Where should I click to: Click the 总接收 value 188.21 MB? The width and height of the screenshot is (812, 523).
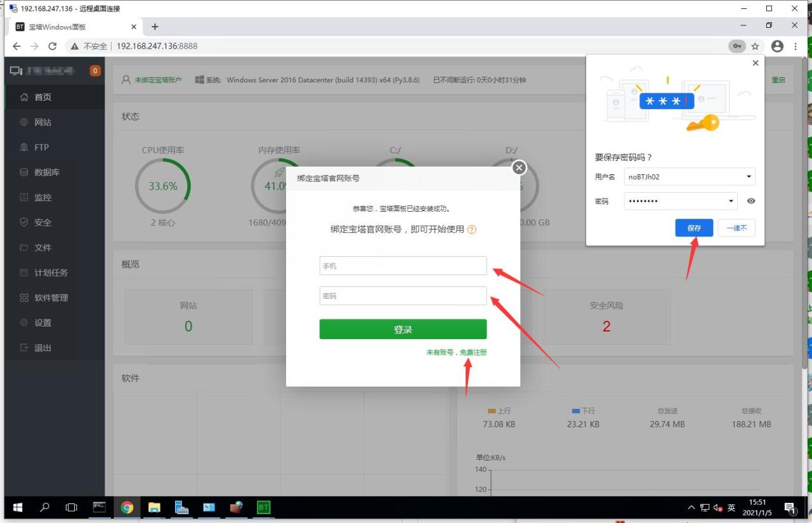(752, 424)
